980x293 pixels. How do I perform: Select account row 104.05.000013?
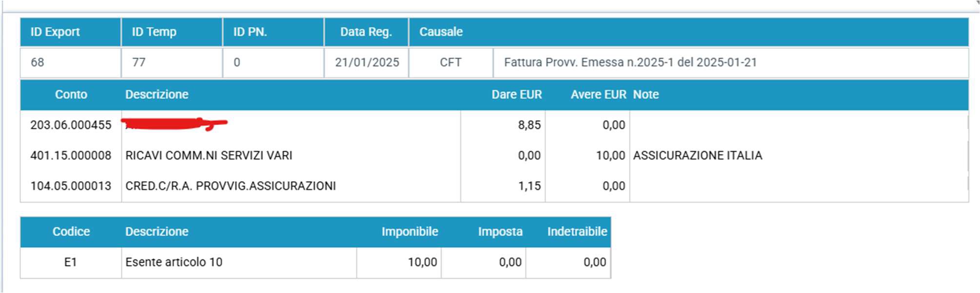point(494,186)
